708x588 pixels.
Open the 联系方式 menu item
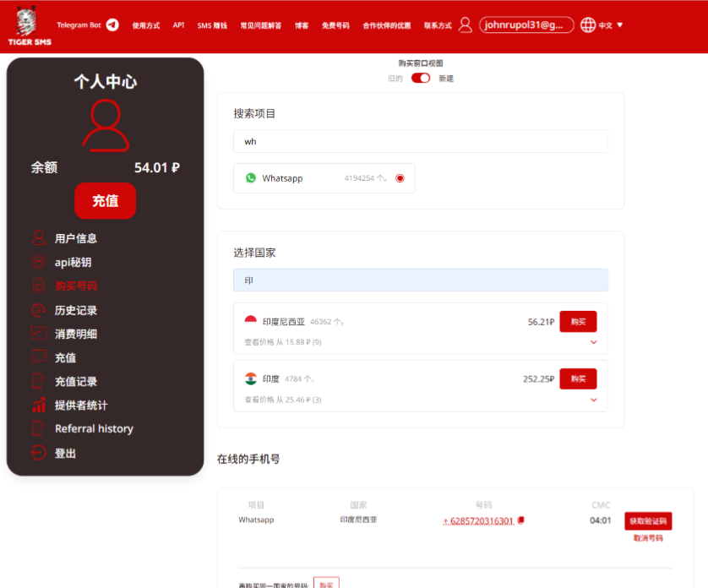438,25
